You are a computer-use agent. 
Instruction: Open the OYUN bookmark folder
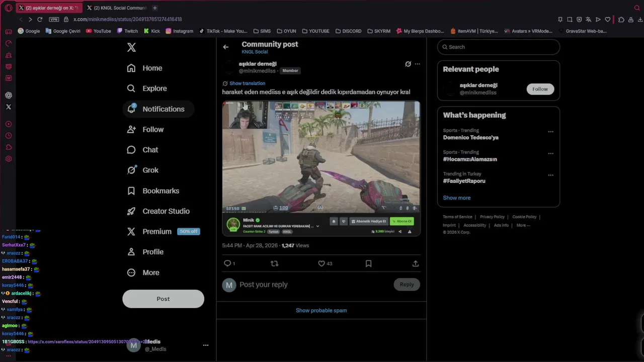[x=286, y=31]
